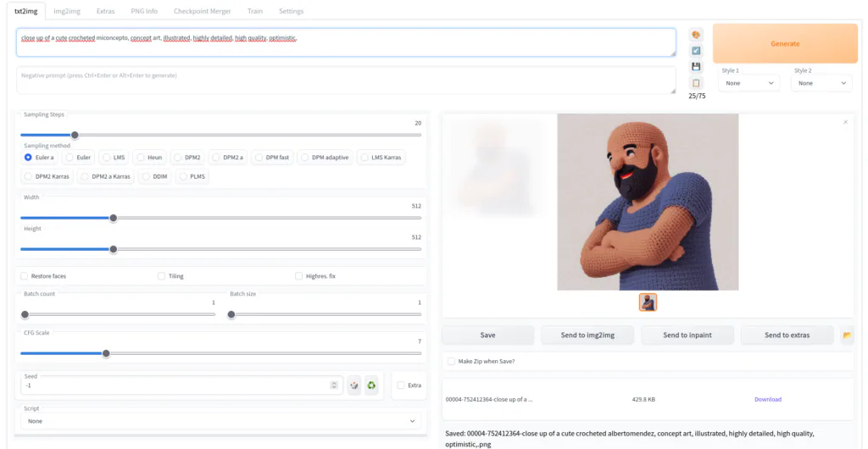Click the Batch count slider handle
This screenshot has width=868, height=449.
[x=25, y=314]
